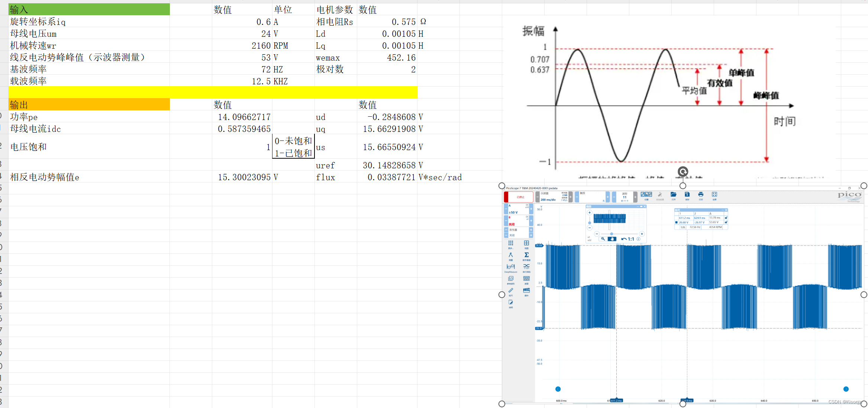Increase the 200 ms/div timebase with plus
Image resolution: width=868 pixels, height=408 pixels.
pyautogui.click(x=571, y=197)
